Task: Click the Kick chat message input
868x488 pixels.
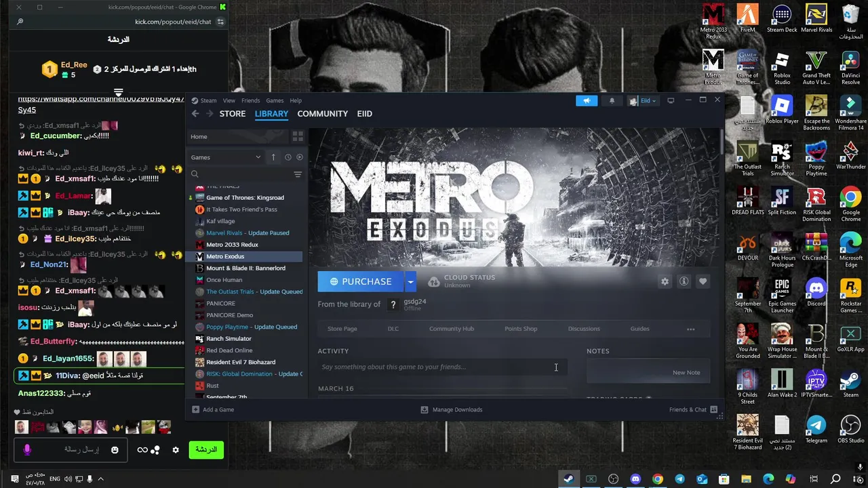Action: 71,449
